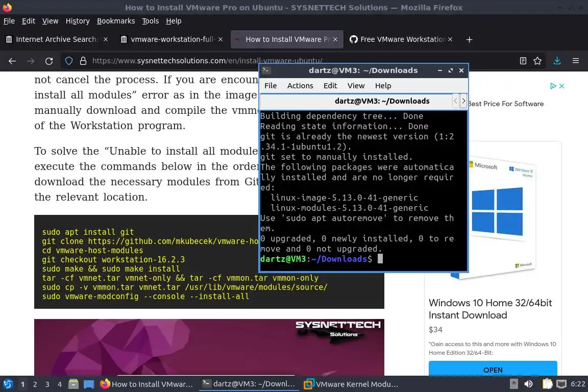Image resolution: width=588 pixels, height=392 pixels.
Task: Close the vmware-workstation-full tab
Action: coord(220,39)
